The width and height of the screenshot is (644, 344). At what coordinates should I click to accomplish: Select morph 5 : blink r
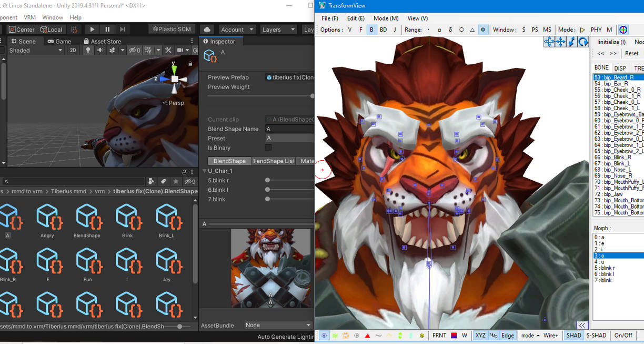(618, 268)
